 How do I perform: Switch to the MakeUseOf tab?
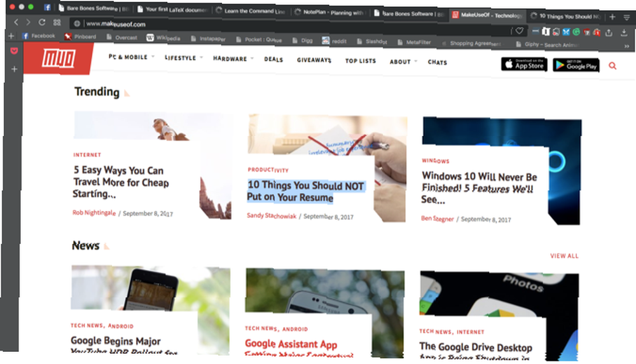(x=487, y=15)
